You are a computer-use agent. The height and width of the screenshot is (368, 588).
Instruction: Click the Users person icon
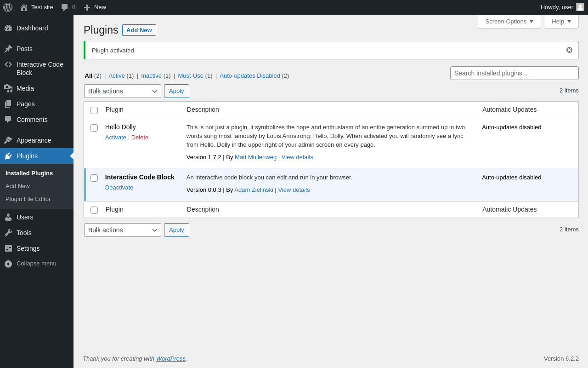(x=8, y=217)
